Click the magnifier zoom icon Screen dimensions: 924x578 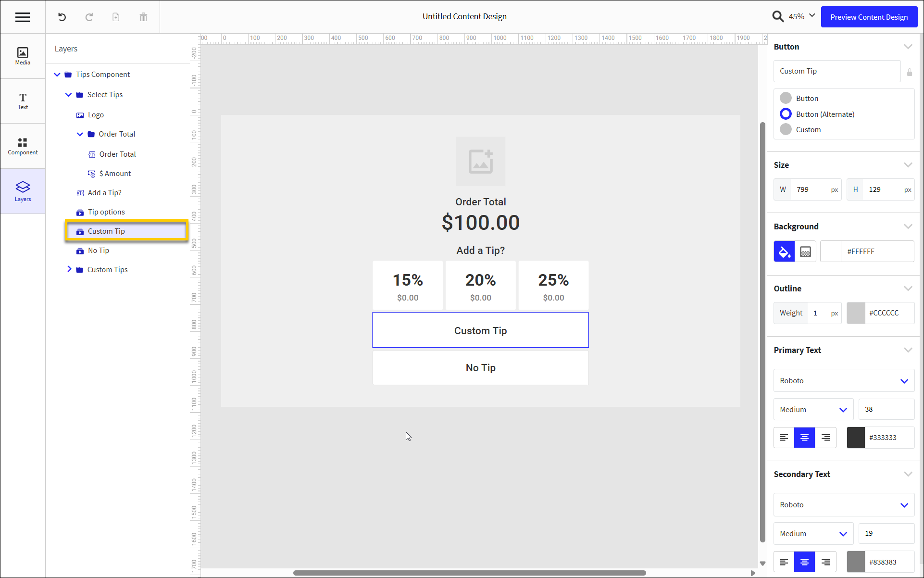pyautogui.click(x=777, y=17)
